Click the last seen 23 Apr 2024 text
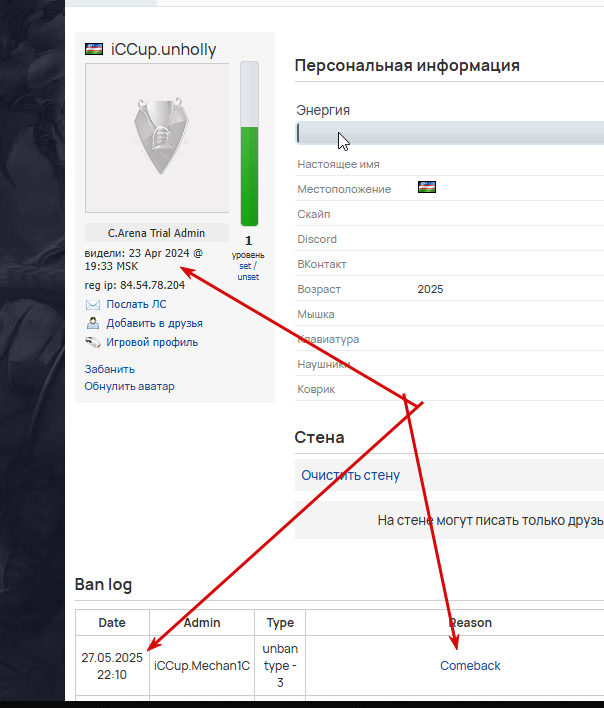The width and height of the screenshot is (604, 708). point(144,260)
